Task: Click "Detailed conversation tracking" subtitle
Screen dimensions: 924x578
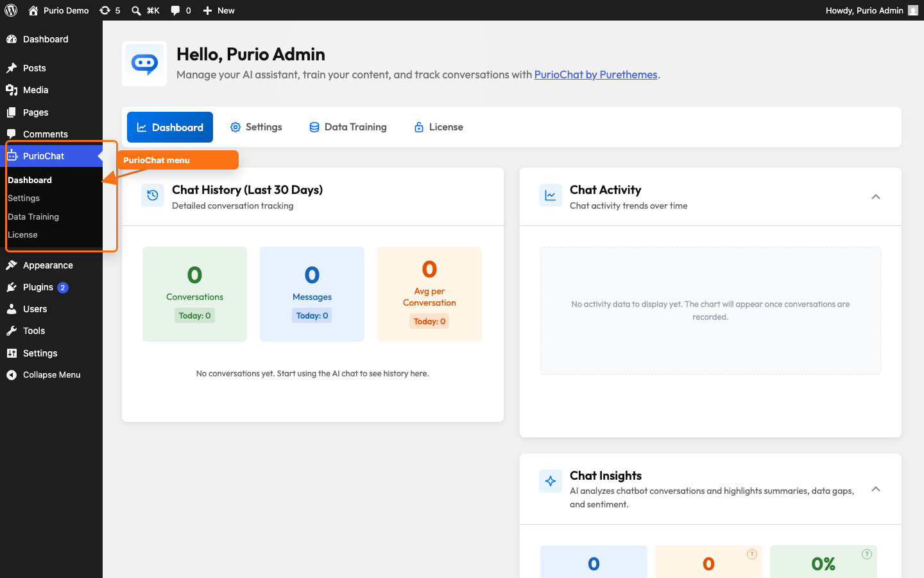Action: click(232, 206)
